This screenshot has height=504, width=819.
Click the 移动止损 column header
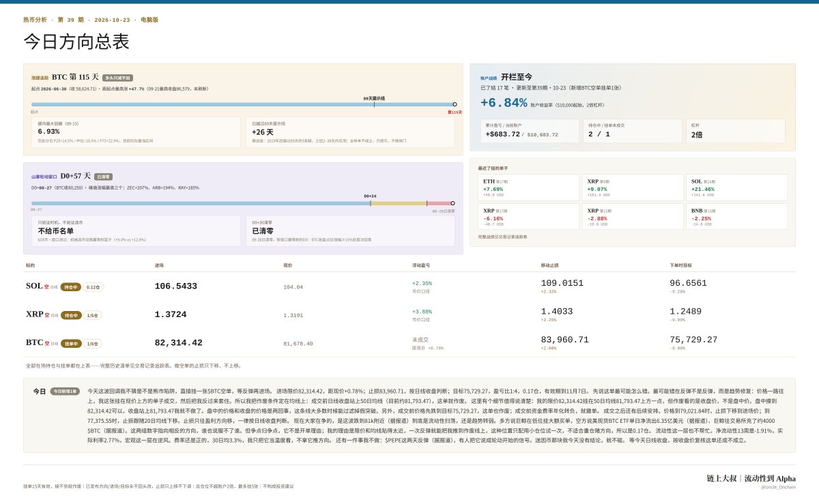pos(550,265)
